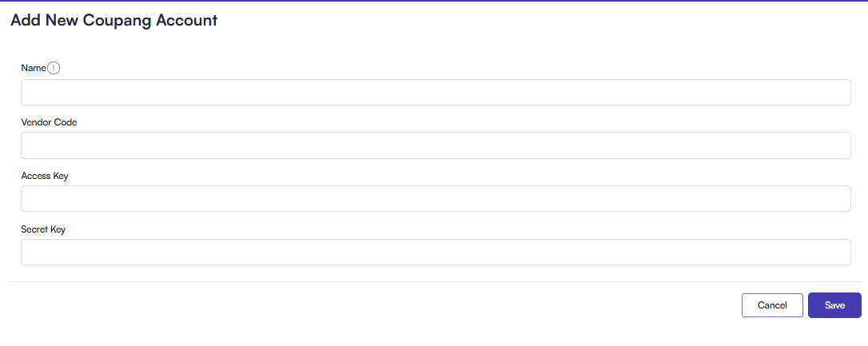Select the Access Key input field

tap(436, 199)
